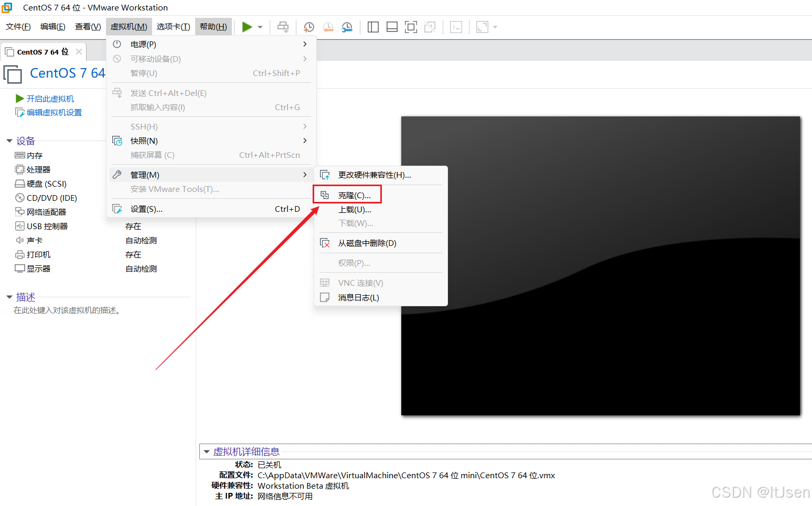Screen dimensions: 812x506
Task: Click the 开启此虚拟机 link
Action: click(x=50, y=99)
